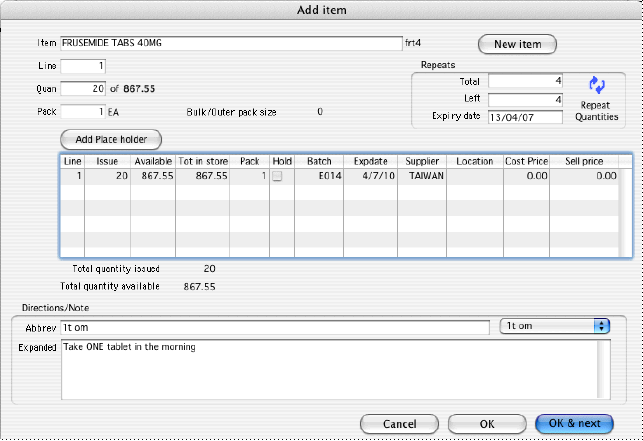Click the Expdate column header
Screen dimensions: 643x441
(368, 160)
